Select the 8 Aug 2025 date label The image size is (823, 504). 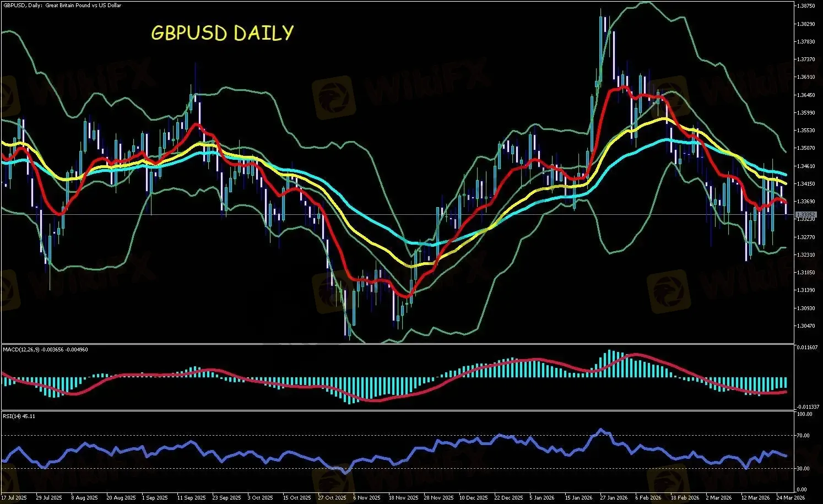click(85, 498)
